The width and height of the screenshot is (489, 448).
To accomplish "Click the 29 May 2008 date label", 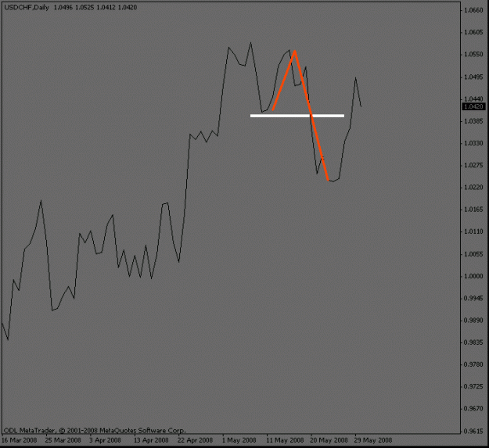I will coord(373,440).
